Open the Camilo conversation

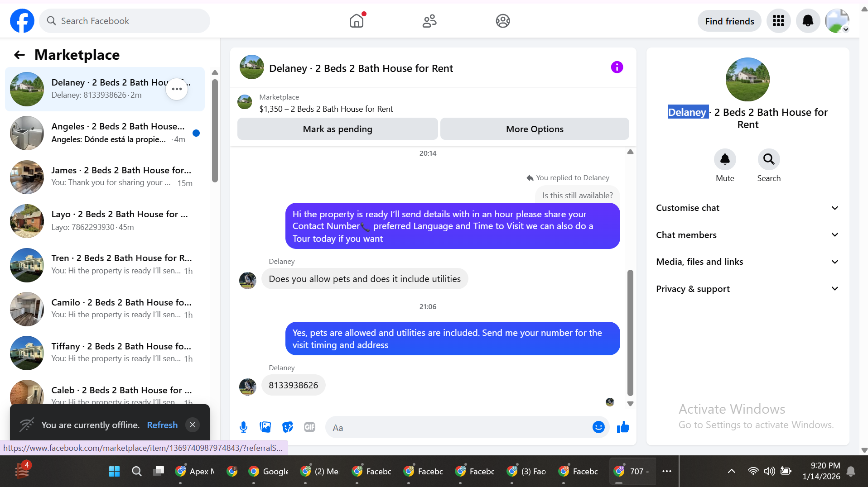(105, 309)
